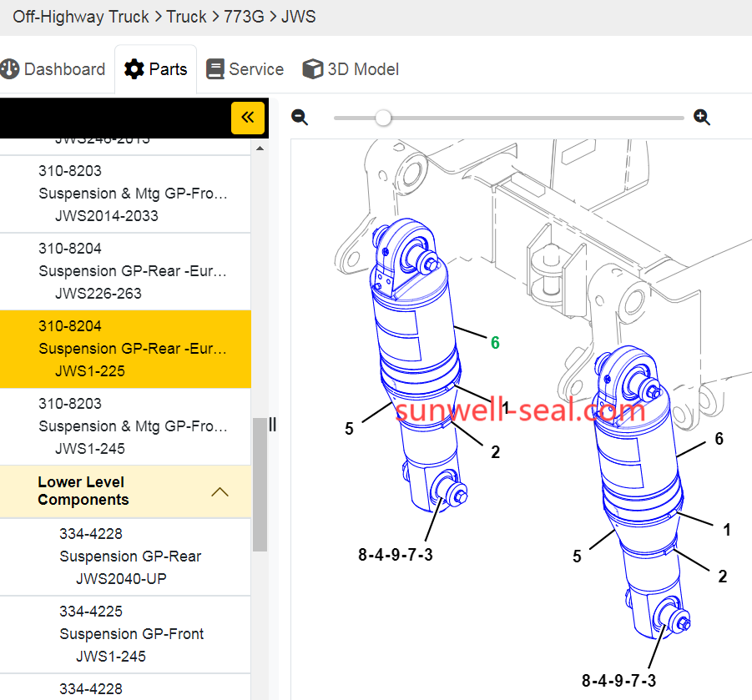Collapse sidebar with double-chevron button
Screen dimensions: 752x700
click(248, 118)
